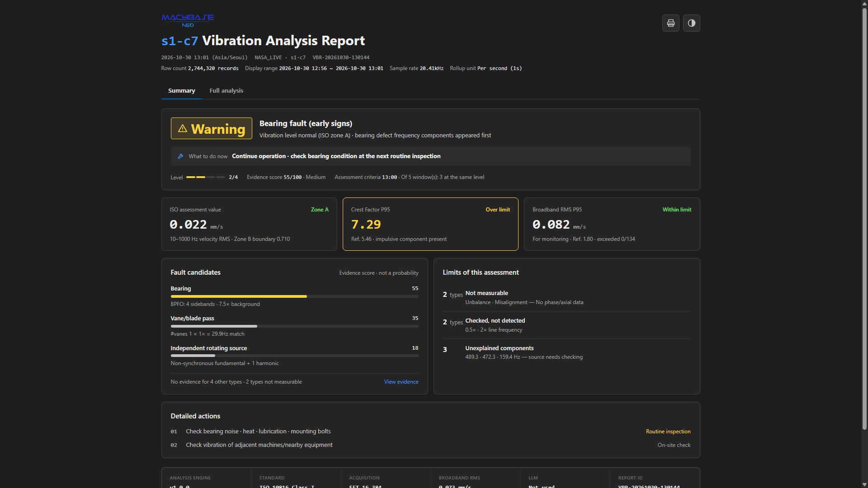868x488 pixels.
Task: Click the 'Checked, not detected' row
Action: (x=567, y=325)
